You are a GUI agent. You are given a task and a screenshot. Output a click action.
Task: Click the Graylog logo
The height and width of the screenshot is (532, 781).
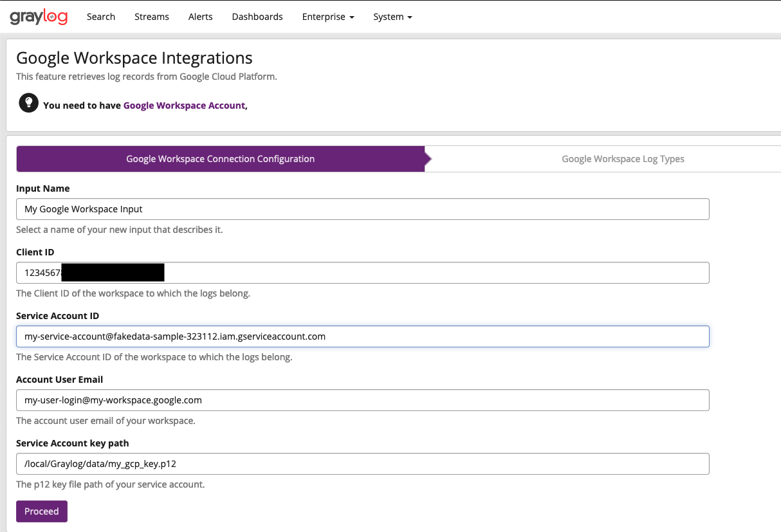coord(37,17)
